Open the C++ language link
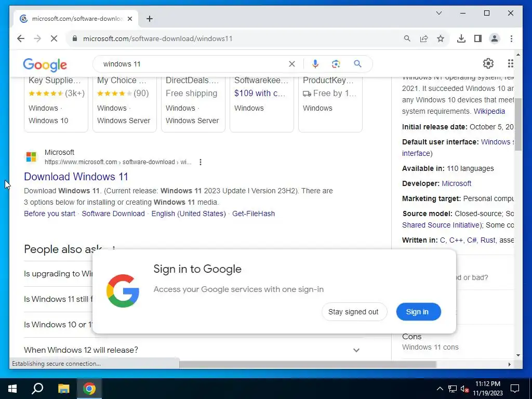This screenshot has height=399, width=532. coord(456,240)
